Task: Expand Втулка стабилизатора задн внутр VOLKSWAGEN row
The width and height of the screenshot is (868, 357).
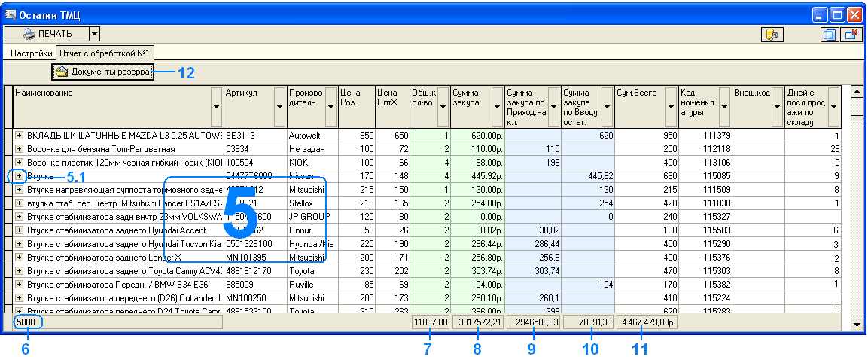Action: pyautogui.click(x=20, y=216)
